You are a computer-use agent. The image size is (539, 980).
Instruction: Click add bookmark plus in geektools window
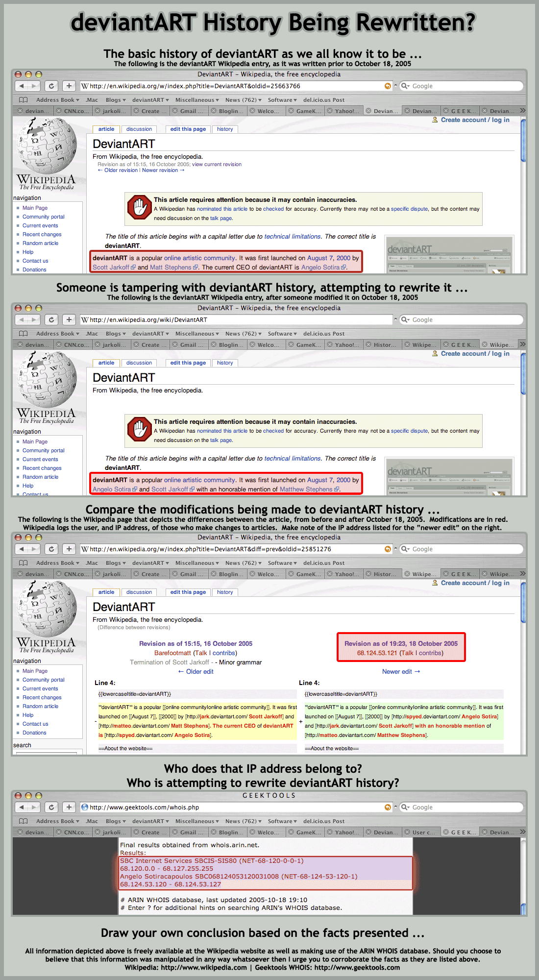click(69, 807)
